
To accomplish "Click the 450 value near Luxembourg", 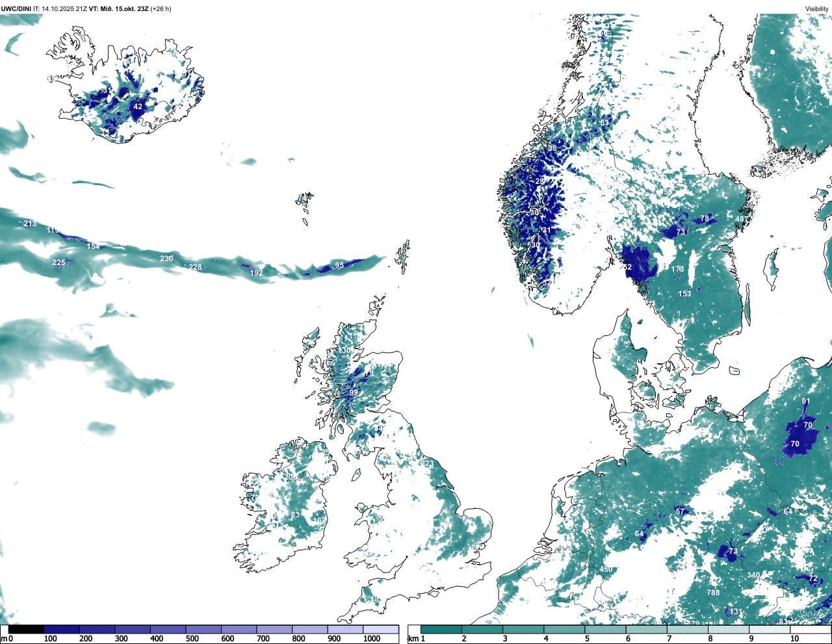I will tap(606, 569).
